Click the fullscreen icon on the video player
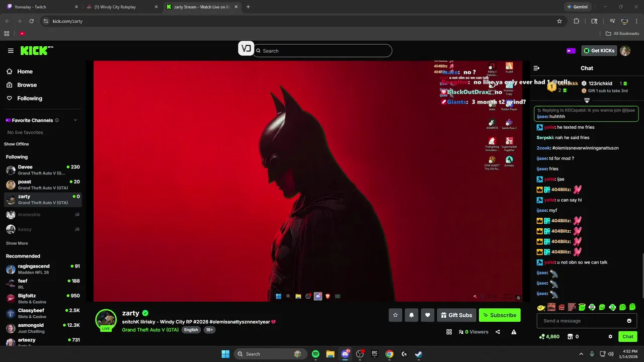 pyautogui.click(x=518, y=298)
